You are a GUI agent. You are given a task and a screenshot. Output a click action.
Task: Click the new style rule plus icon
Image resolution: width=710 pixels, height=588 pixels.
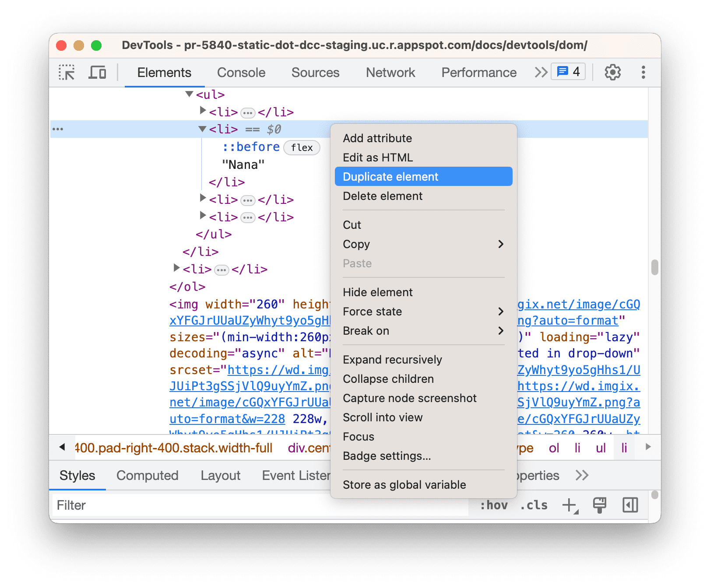point(569,505)
